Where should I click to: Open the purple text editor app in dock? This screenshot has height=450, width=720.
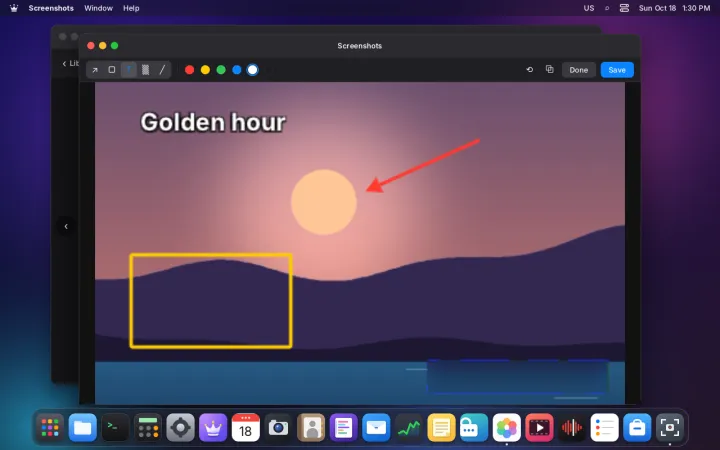click(x=343, y=428)
